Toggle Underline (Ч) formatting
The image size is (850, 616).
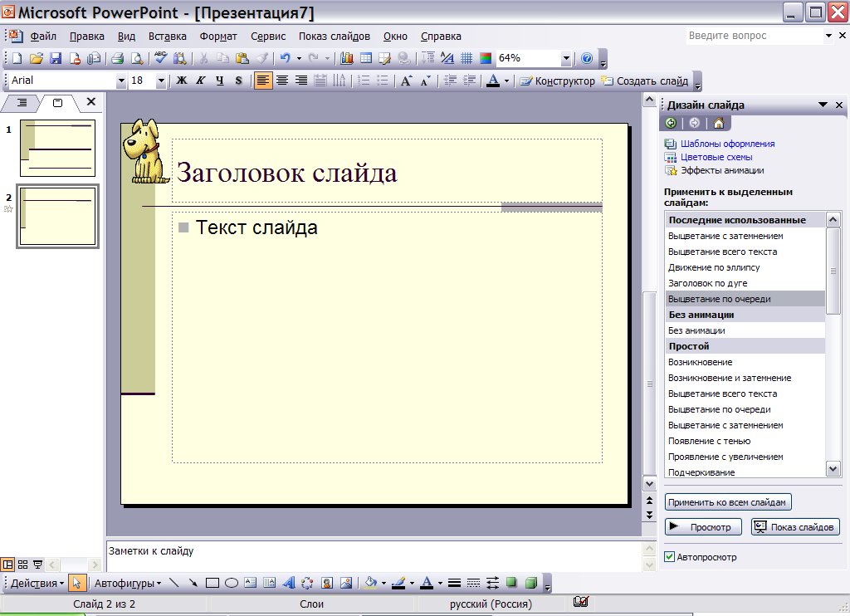[x=219, y=81]
